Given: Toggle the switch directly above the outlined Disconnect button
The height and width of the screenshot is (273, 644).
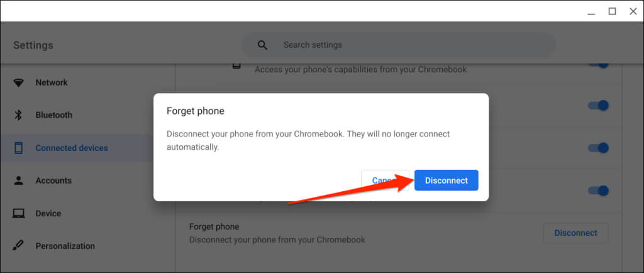Looking at the screenshot, I should [598, 191].
